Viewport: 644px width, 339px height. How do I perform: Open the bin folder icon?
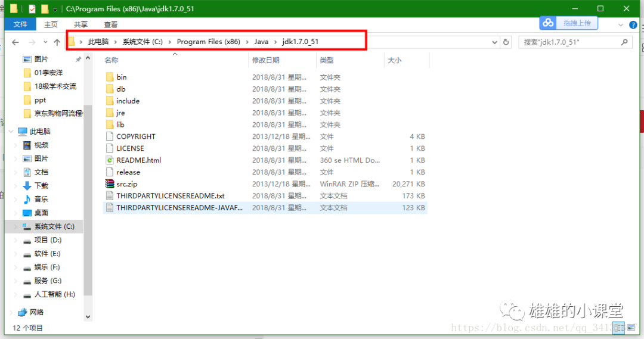(x=110, y=77)
